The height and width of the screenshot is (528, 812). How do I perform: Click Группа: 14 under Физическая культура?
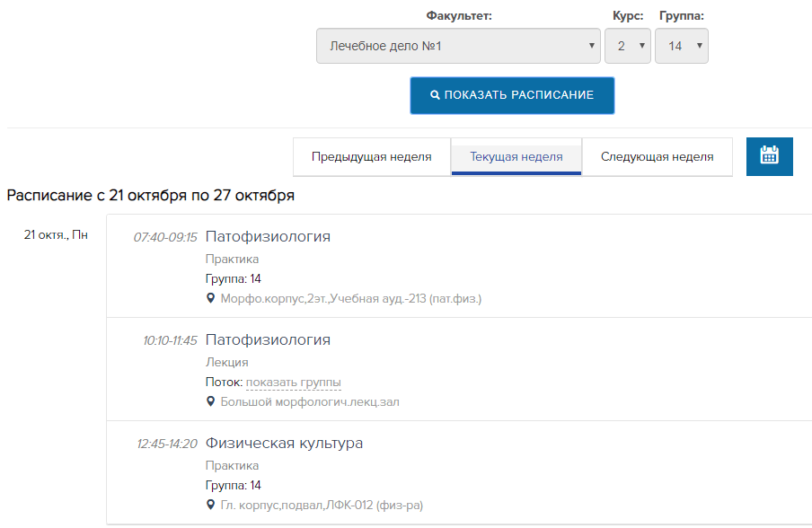233,485
